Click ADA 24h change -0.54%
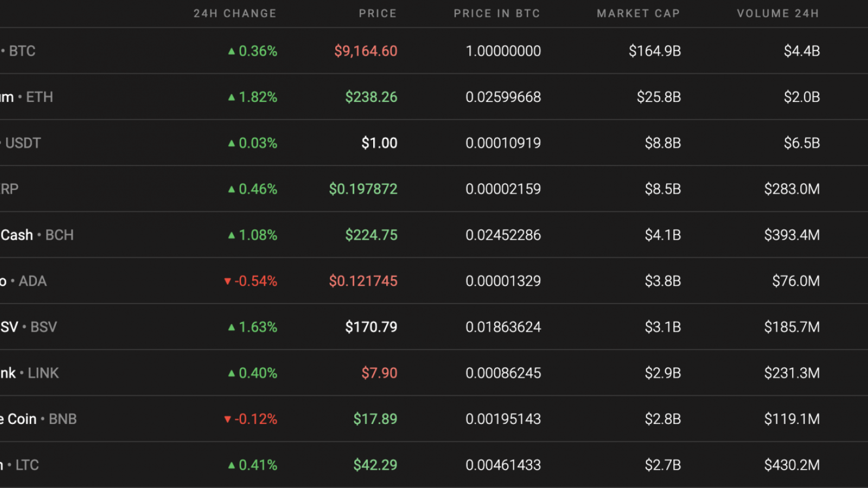Image resolution: width=868 pixels, height=488 pixels. pyautogui.click(x=251, y=281)
